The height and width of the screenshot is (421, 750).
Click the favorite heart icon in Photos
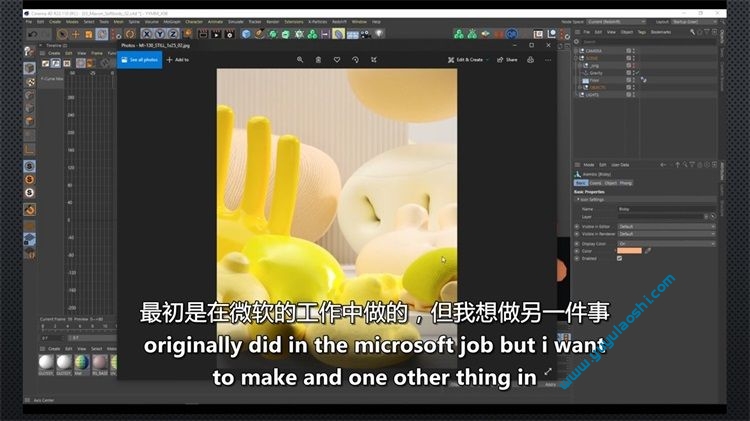(337, 60)
